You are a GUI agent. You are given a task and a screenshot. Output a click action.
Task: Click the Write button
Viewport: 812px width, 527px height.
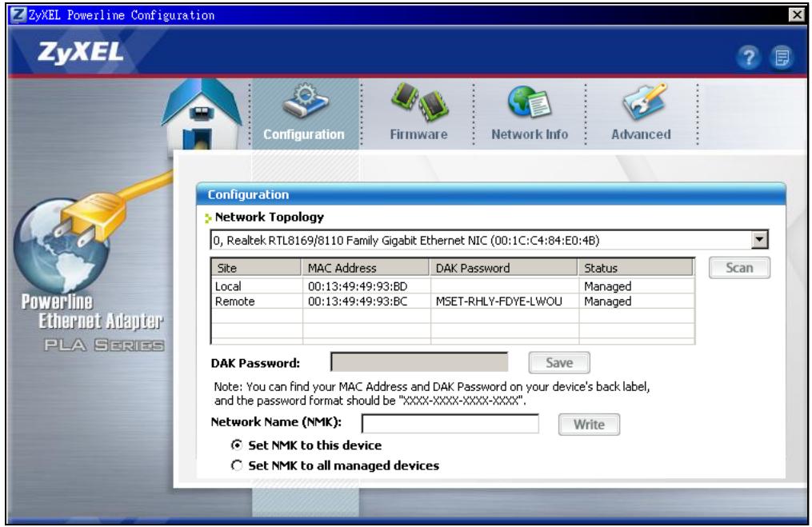[589, 425]
